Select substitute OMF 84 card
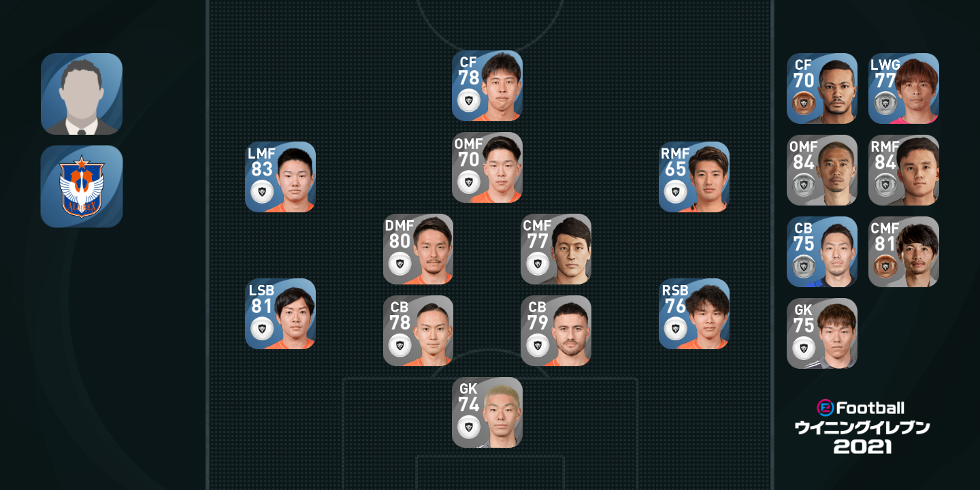Screen dimensions: 980x490 coord(822,170)
